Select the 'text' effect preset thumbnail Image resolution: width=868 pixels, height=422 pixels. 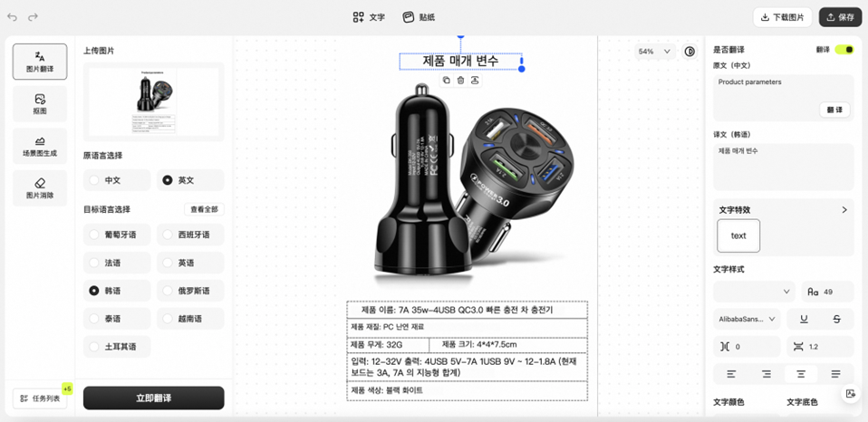(738, 235)
